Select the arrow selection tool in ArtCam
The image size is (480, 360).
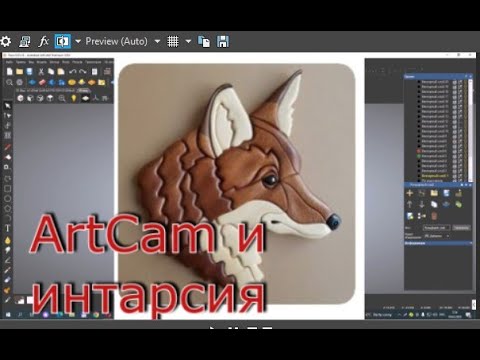pyautogui.click(x=7, y=106)
